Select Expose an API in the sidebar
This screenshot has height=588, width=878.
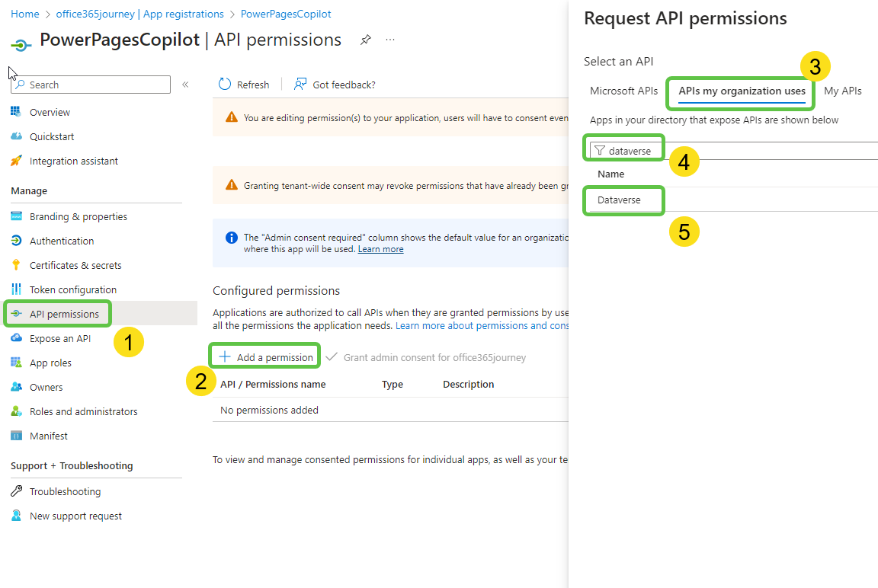57,338
